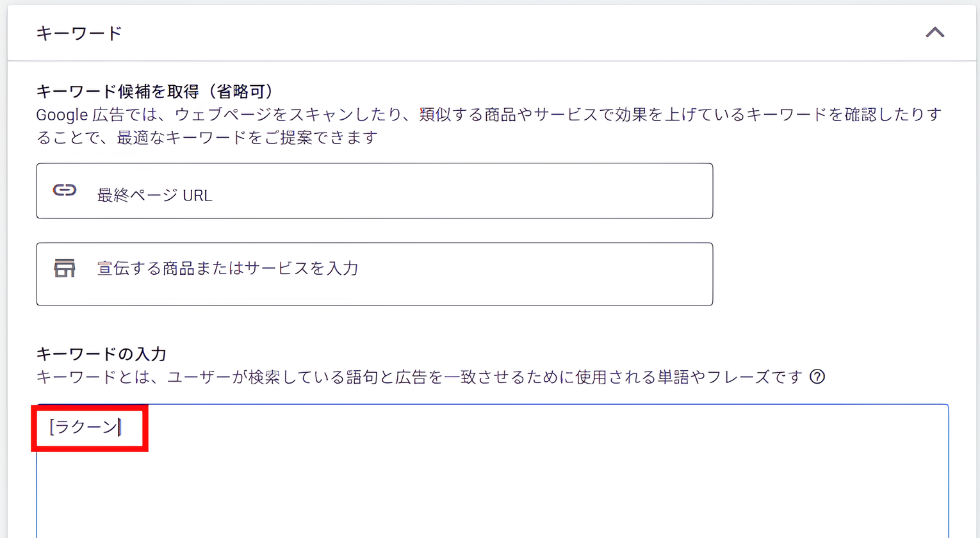Place cursor at the end of [ラクーン]
The width and height of the screenshot is (980, 538).
click(120, 427)
